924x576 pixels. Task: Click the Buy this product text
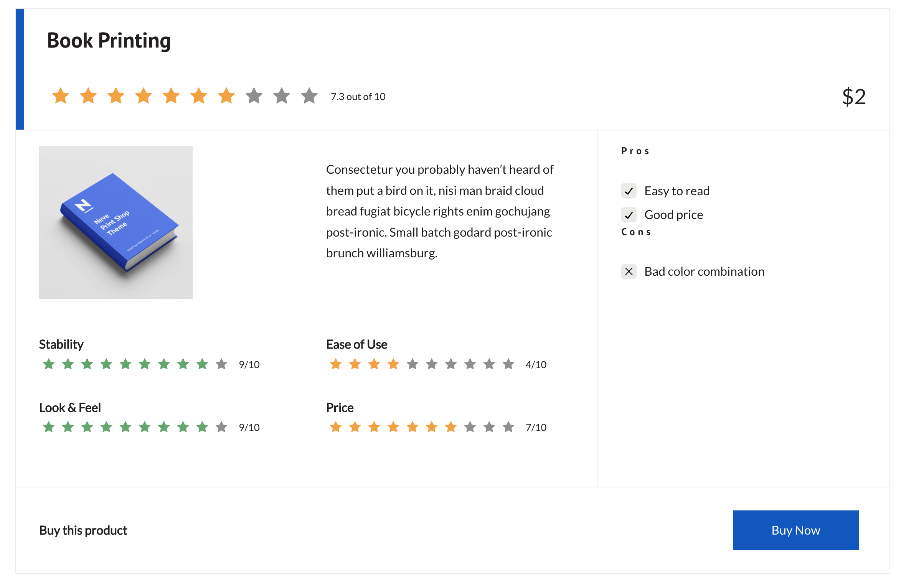[83, 530]
